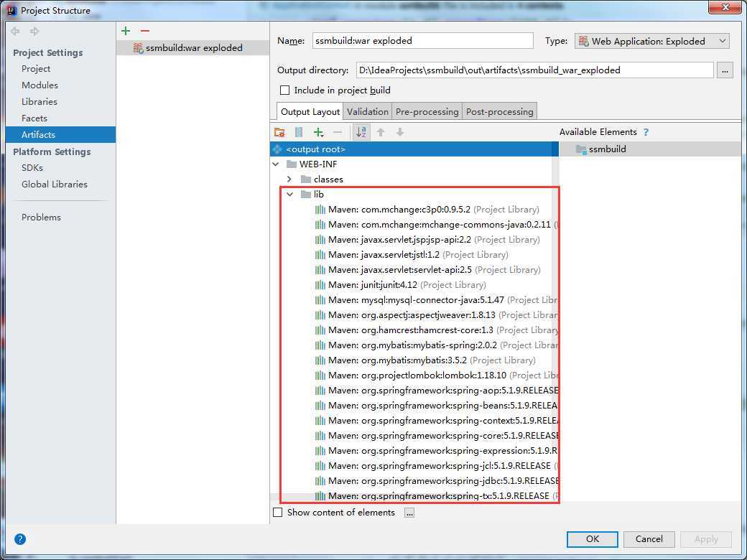This screenshot has height=560, width=747.
Task: Select Maven hamcrest-core:1.3 library
Action: [437, 330]
